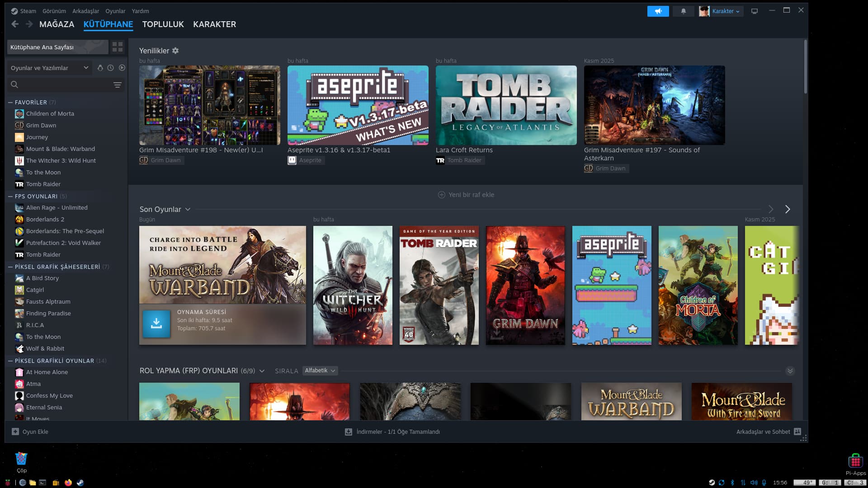868x488 pixels.
Task: Click the Big Picture mode monitor icon
Action: click(754, 11)
